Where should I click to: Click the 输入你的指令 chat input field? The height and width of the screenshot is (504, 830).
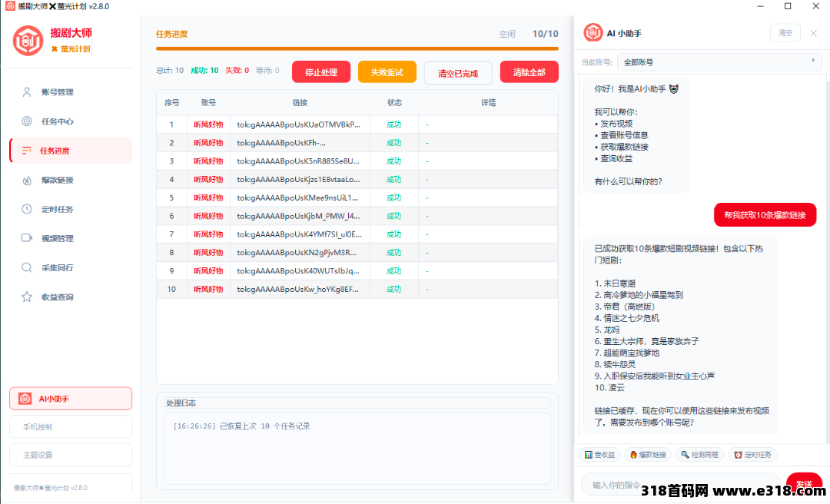680,485
